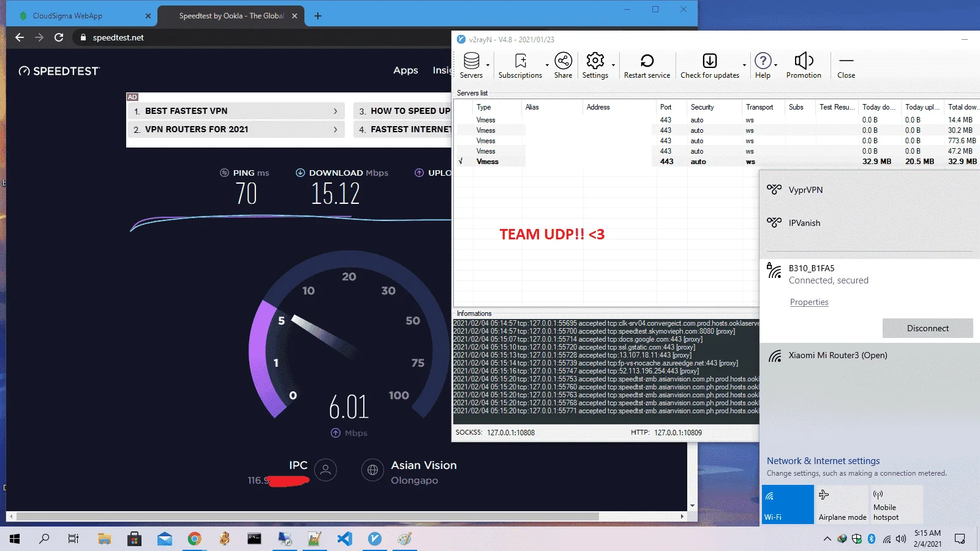Go back in the browser
The image size is (980, 551).
pos(20,37)
